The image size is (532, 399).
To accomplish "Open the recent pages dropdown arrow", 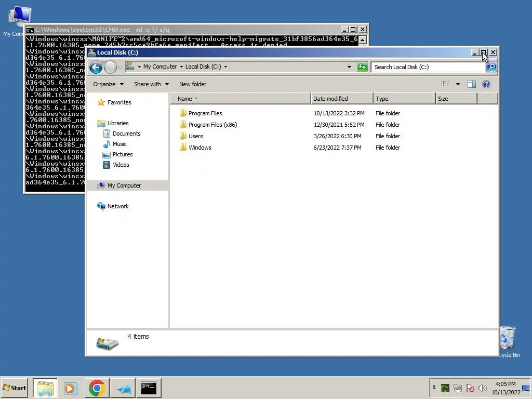I will point(120,68).
